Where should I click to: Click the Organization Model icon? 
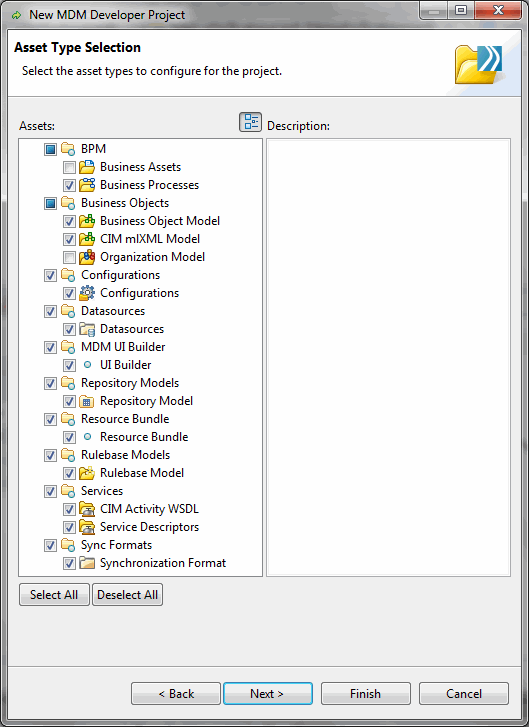pyautogui.click(x=87, y=257)
